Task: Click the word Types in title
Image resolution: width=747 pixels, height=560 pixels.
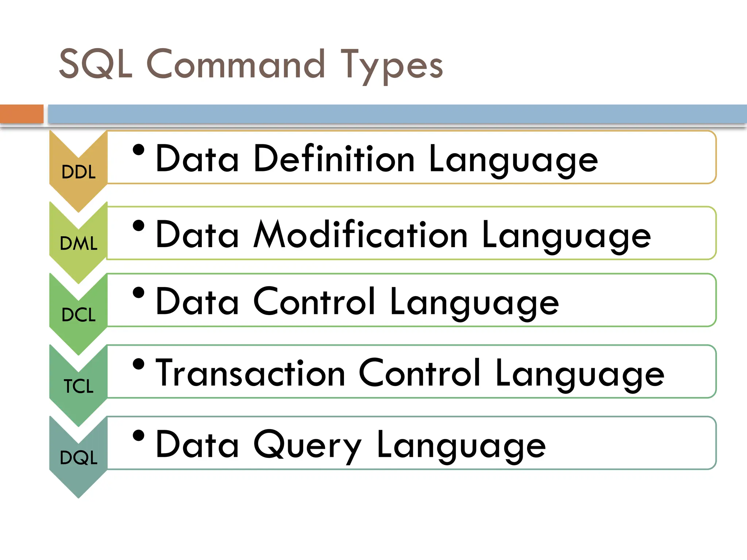Action: pyautogui.click(x=391, y=65)
